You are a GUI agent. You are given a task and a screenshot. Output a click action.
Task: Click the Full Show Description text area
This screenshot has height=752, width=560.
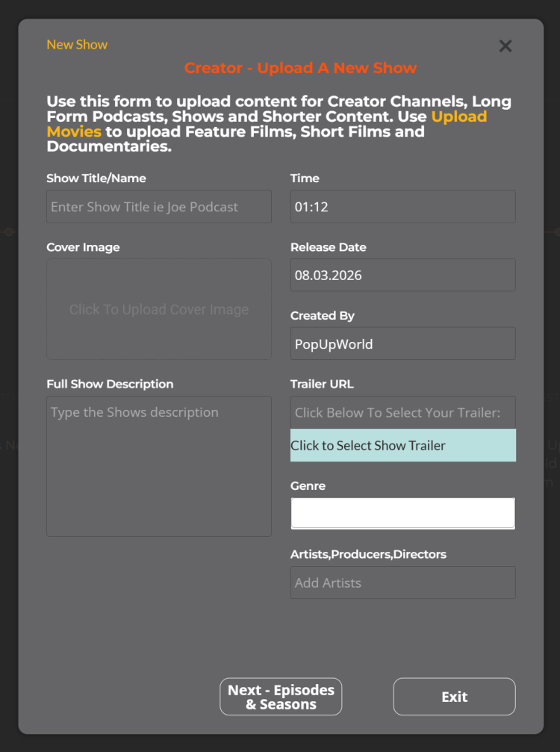tap(159, 466)
